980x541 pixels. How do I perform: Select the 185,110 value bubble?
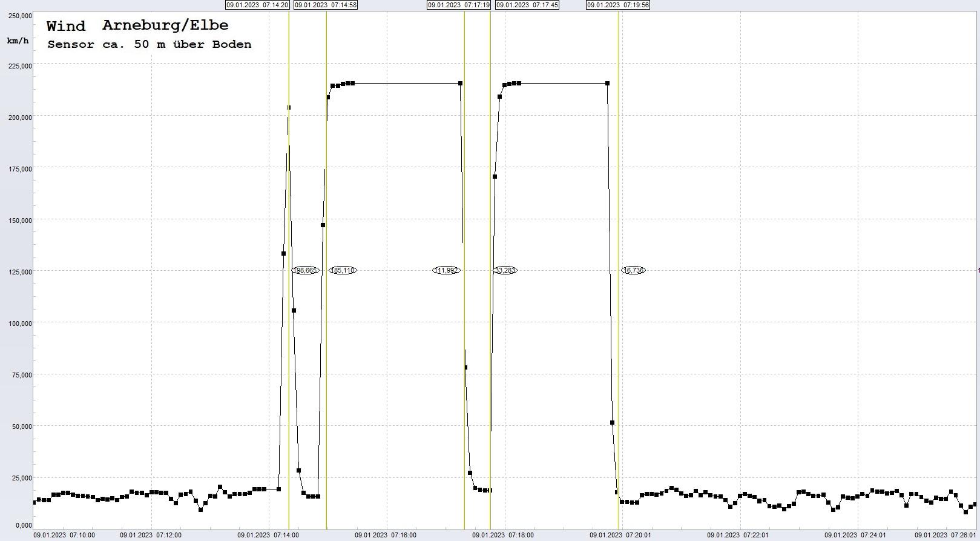[343, 270]
